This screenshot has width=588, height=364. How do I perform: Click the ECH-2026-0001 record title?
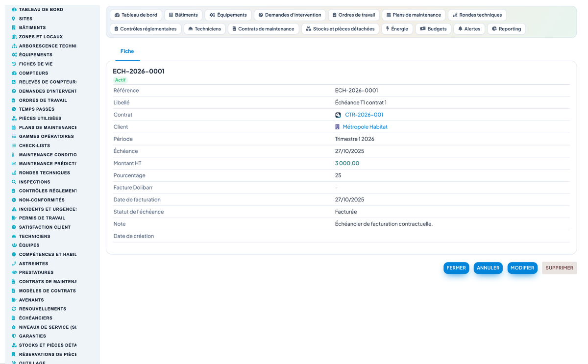click(139, 72)
